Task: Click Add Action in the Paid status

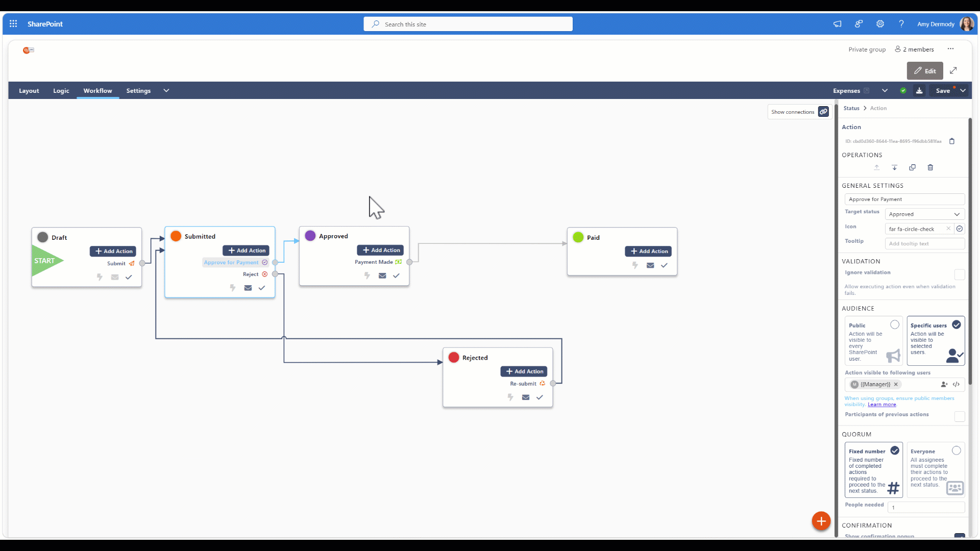Action: 648,251
